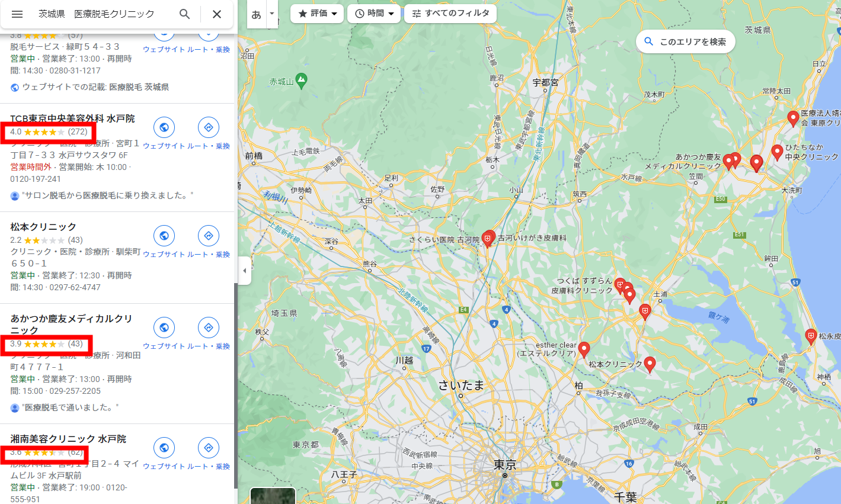
Task: Select the esther clear (エステルクリア) map pin
Action: [584, 349]
